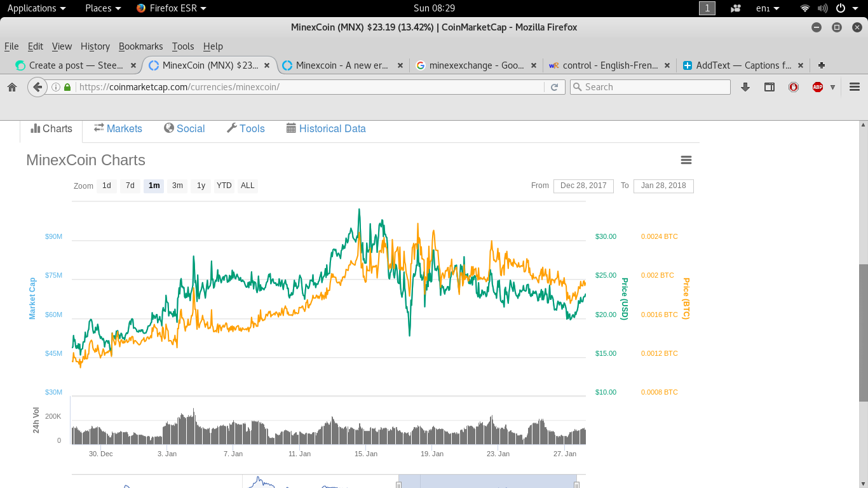Open the chart hamburger export menu

686,160
